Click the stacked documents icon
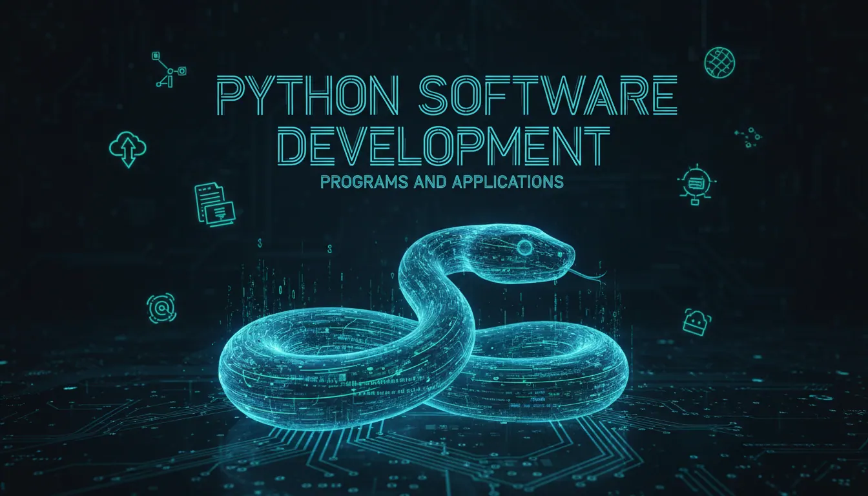This screenshot has width=868, height=496. (215, 203)
